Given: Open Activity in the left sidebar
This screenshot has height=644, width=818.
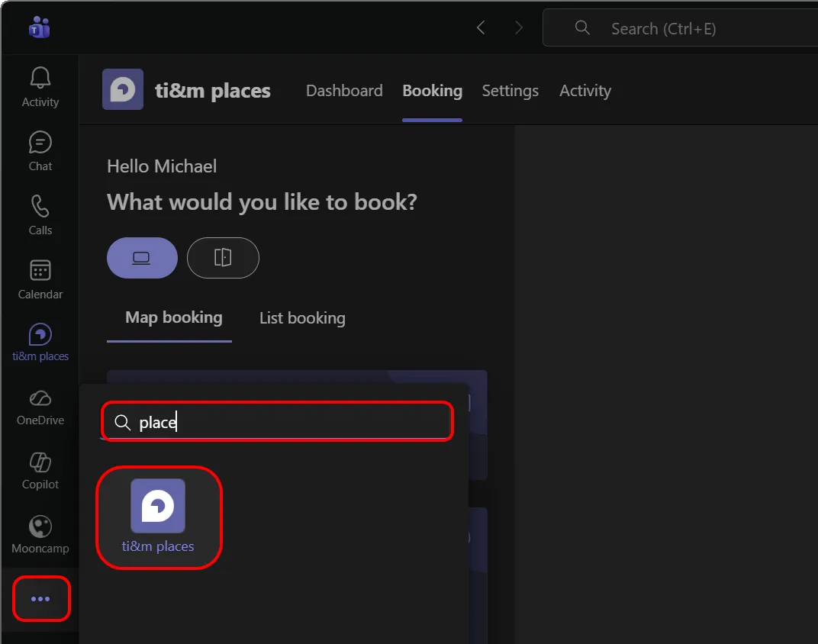Looking at the screenshot, I should tap(40, 87).
